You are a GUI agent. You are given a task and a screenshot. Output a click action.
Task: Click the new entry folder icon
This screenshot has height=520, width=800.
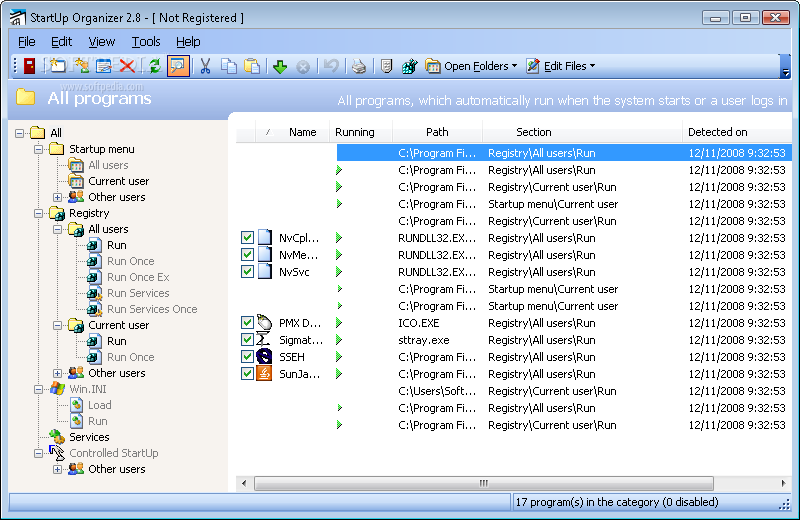pyautogui.click(x=57, y=66)
